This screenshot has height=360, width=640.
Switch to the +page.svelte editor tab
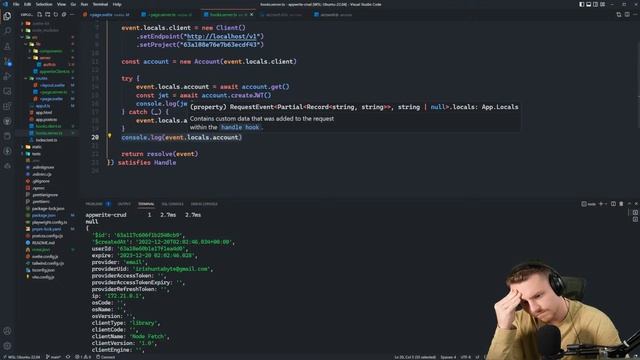coord(106,14)
